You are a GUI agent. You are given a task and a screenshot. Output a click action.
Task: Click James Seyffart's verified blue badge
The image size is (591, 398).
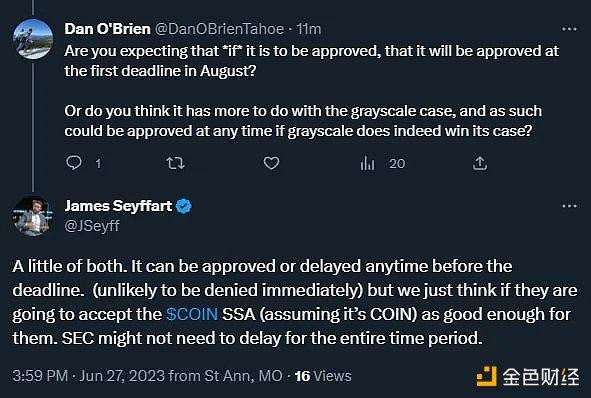pos(184,206)
